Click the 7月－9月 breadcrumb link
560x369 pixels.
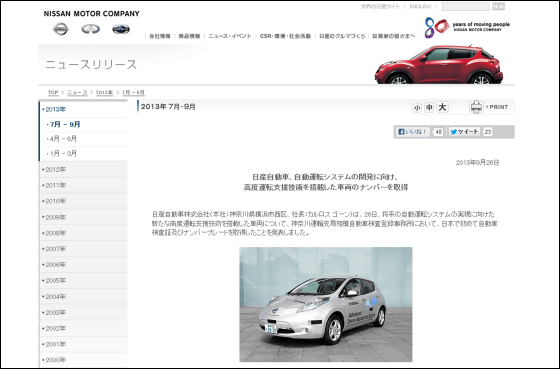pyautogui.click(x=133, y=93)
